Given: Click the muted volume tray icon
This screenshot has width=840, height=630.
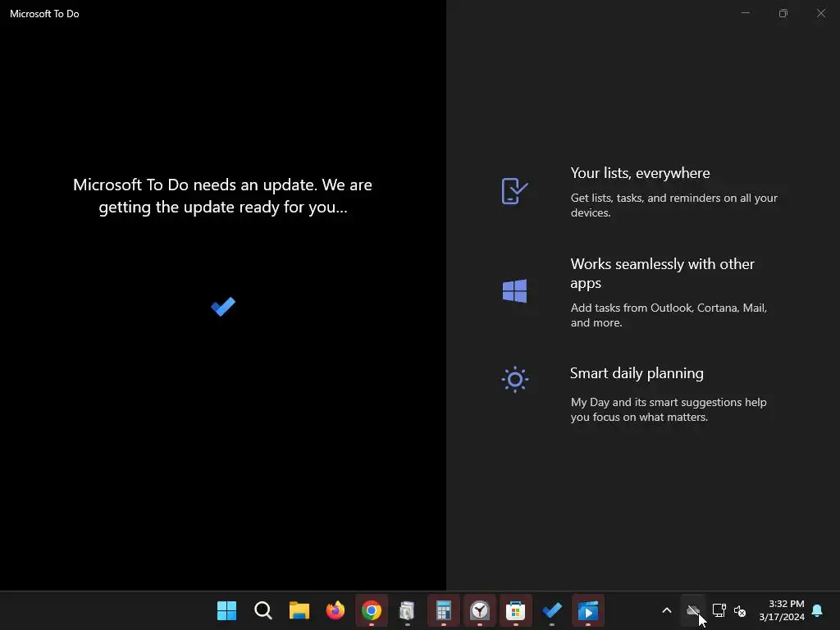Looking at the screenshot, I should tap(740, 610).
